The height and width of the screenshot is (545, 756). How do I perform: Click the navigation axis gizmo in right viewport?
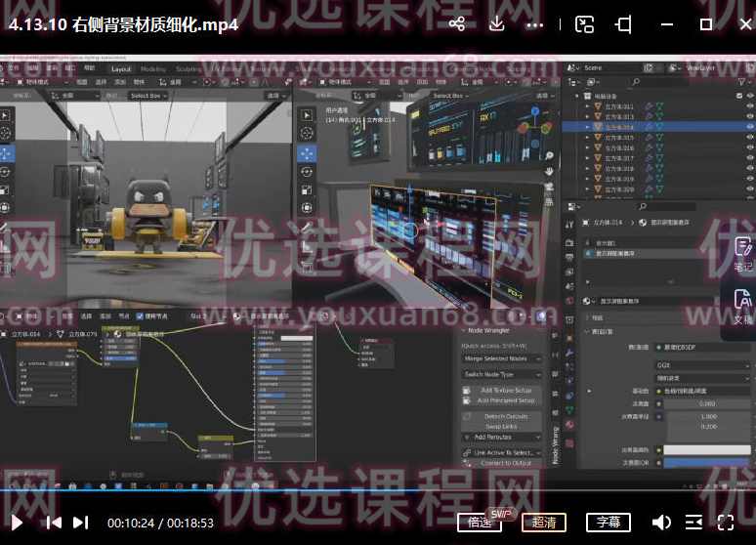pos(534,126)
